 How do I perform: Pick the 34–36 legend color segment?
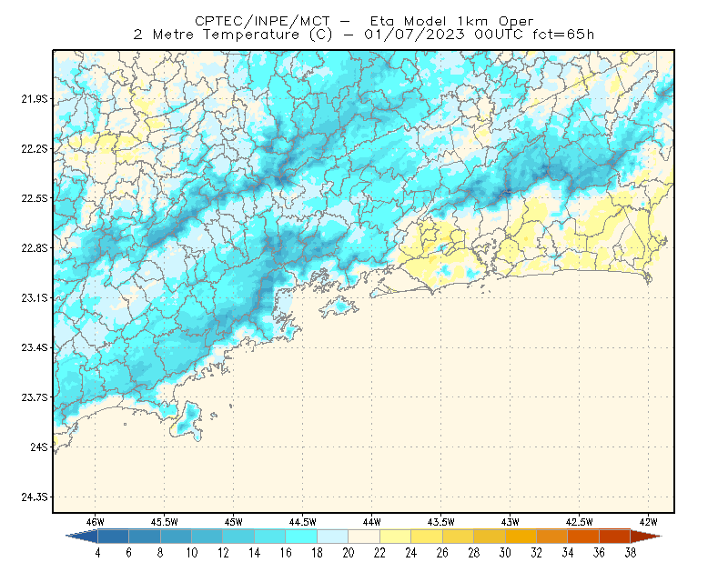pos(583,537)
